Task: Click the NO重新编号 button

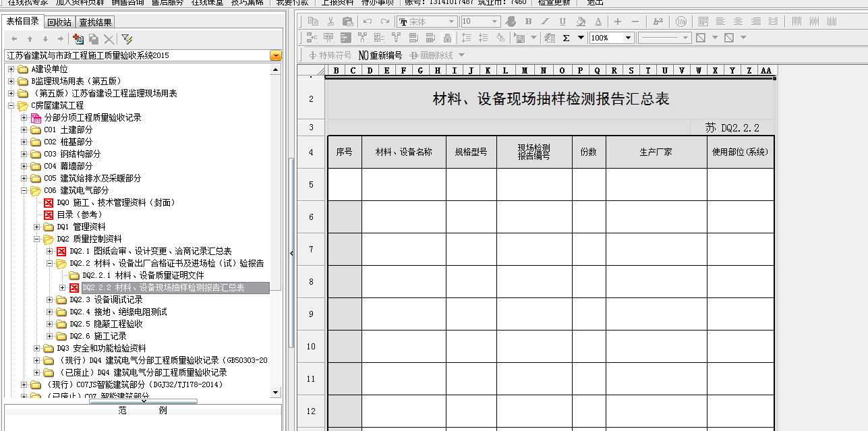Action: tap(380, 55)
